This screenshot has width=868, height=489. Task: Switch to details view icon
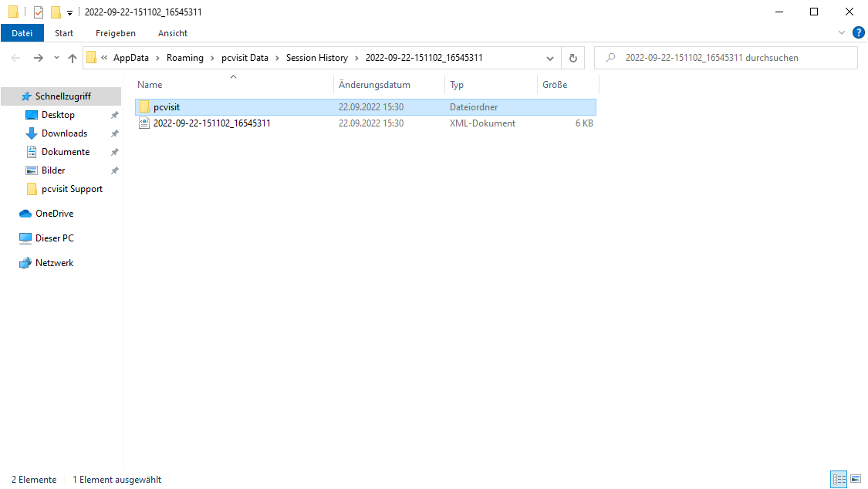click(839, 480)
